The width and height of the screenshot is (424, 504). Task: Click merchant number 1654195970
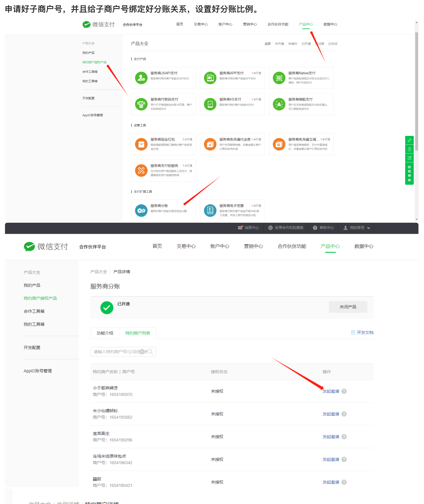[121, 395]
